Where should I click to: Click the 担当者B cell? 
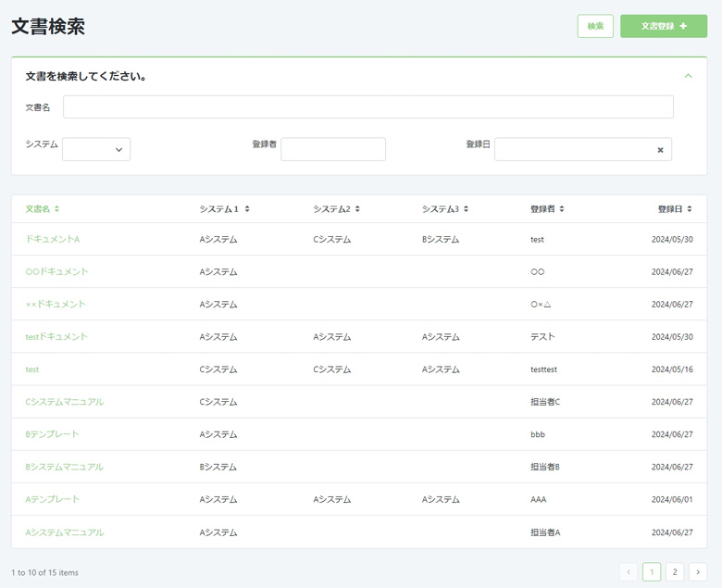pyautogui.click(x=545, y=467)
